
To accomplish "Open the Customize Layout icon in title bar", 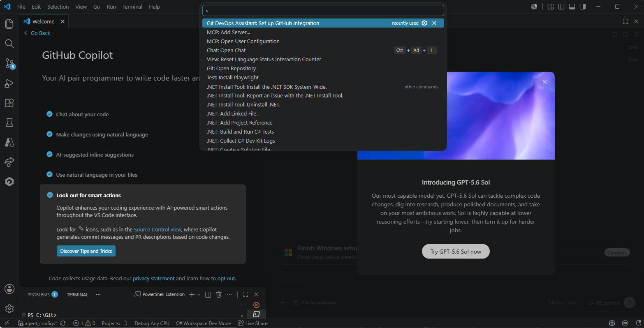I will coord(551,7).
